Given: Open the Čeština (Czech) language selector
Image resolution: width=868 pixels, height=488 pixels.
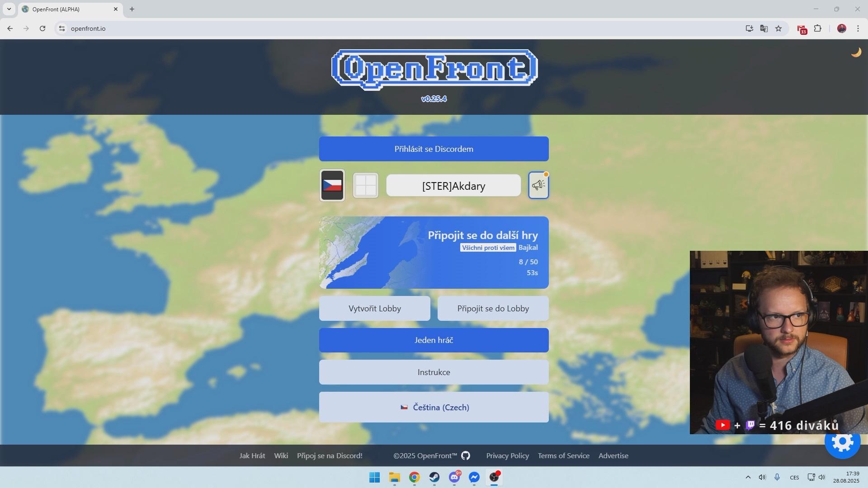Looking at the screenshot, I should [x=434, y=407].
